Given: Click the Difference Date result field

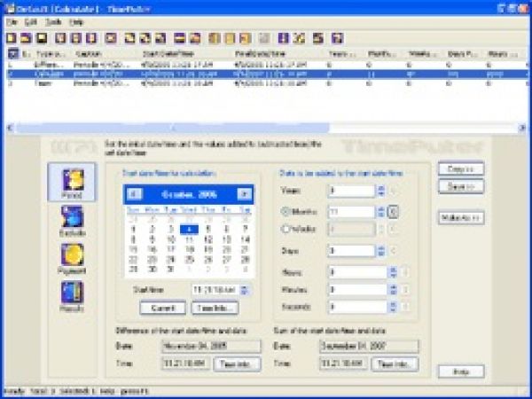Looking at the screenshot, I should (x=211, y=347).
